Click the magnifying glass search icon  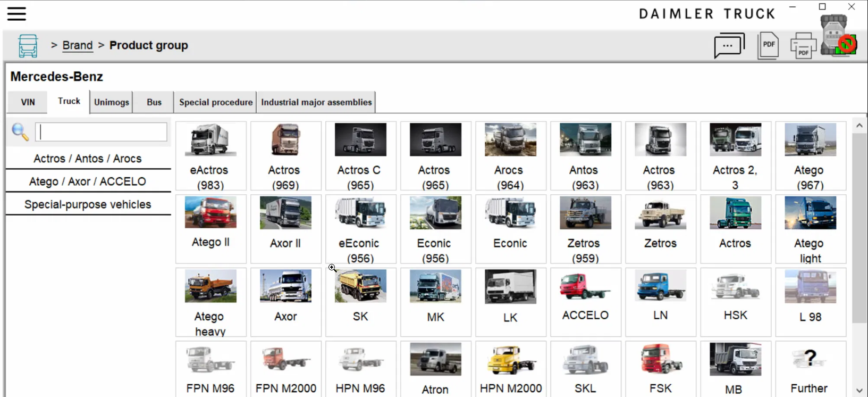pyautogui.click(x=20, y=131)
